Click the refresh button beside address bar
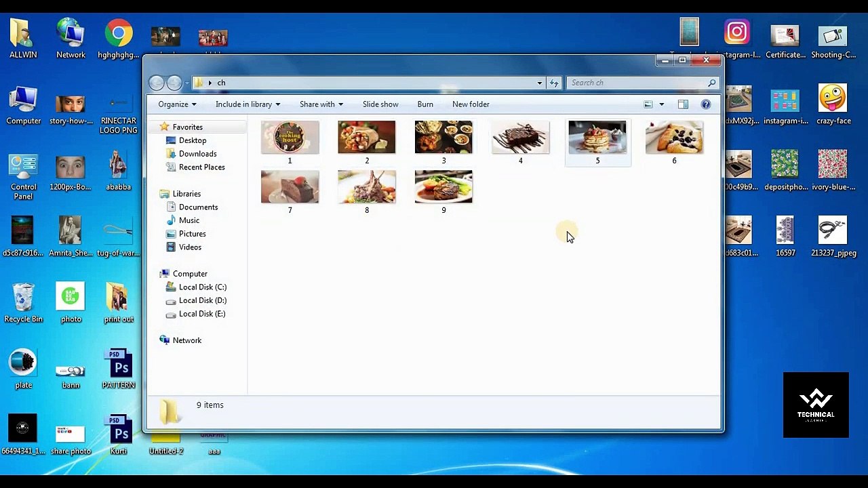The image size is (868, 488). click(554, 83)
